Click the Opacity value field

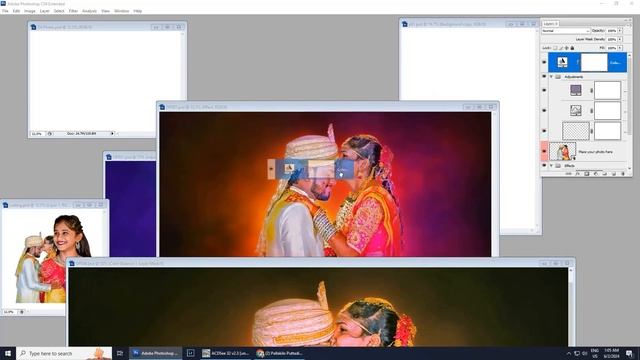click(612, 31)
